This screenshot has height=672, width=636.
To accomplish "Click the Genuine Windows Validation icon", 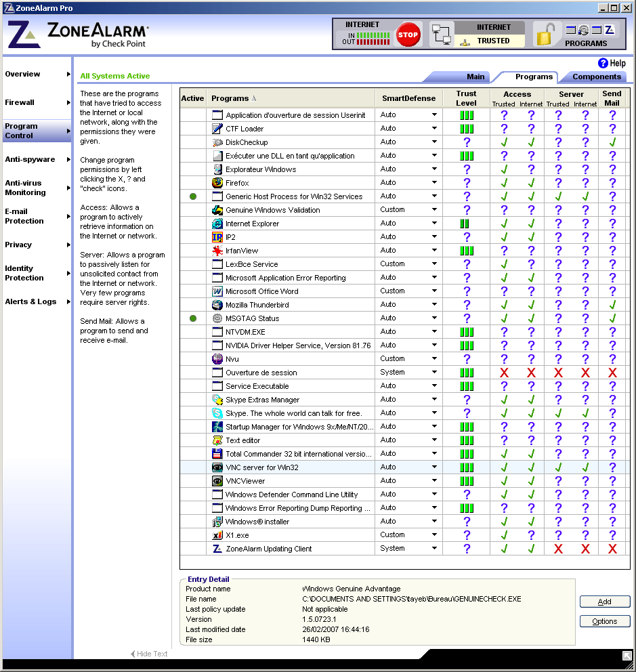I will [217, 210].
